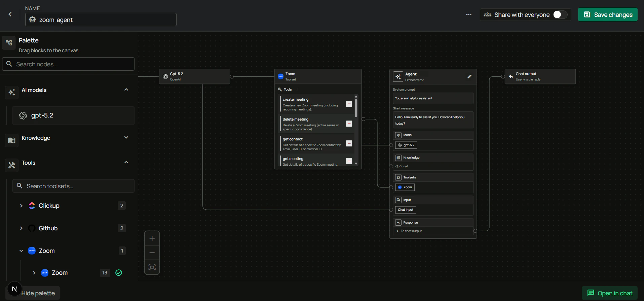This screenshot has height=301, width=644.
Task: Click the Github logo icon
Action: click(32, 228)
